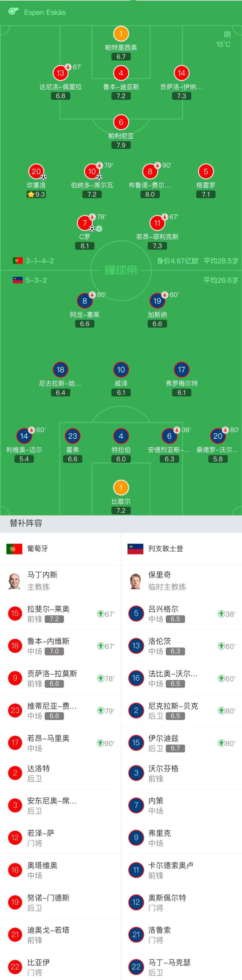Tap 坎塞洛's starred 9.3 rating badge
Image resolution: width=242 pixels, height=980 pixels.
coord(36,194)
